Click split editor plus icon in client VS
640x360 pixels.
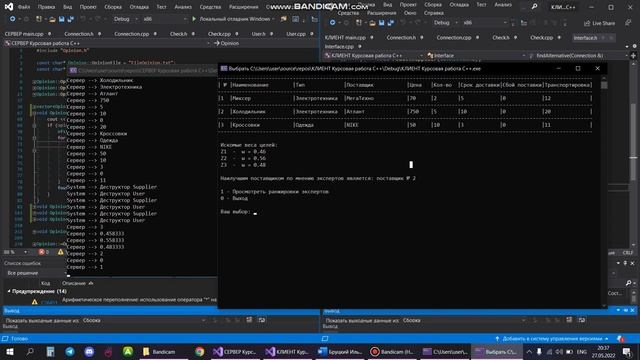[x=633, y=55]
